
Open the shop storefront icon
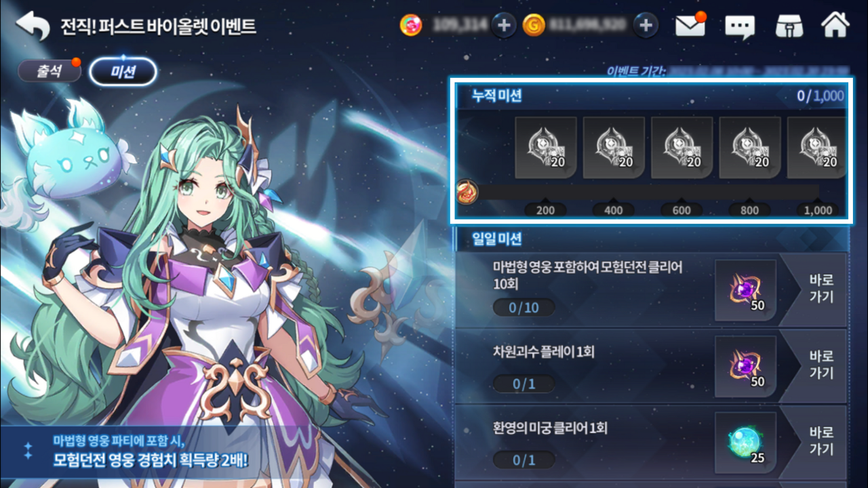coord(789,26)
